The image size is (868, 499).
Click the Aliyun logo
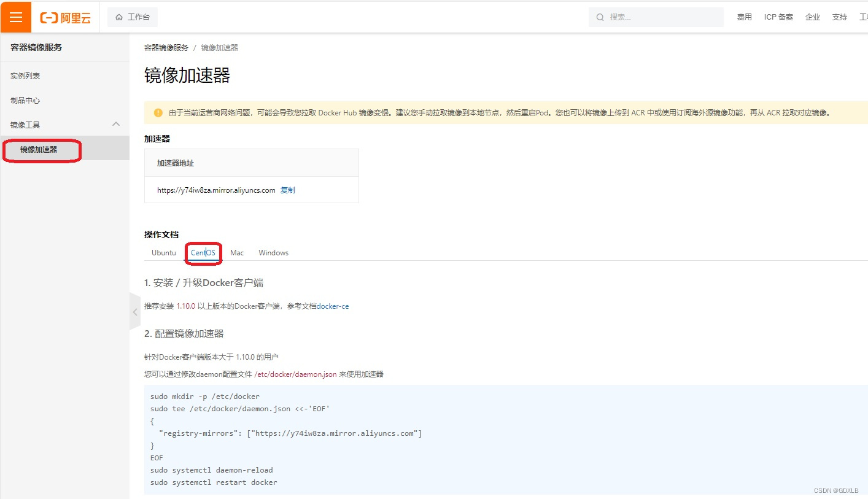pos(65,18)
